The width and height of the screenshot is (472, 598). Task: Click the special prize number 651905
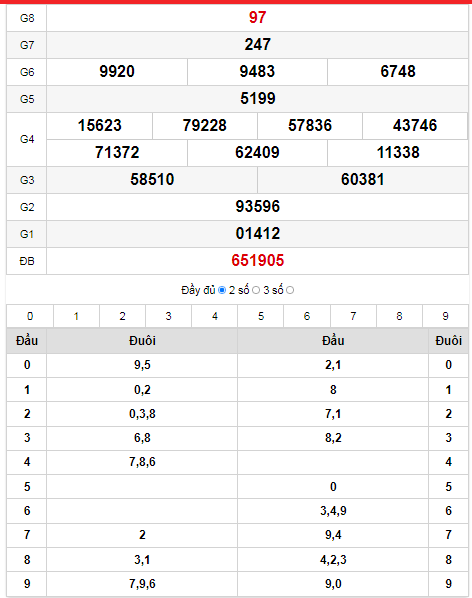(x=257, y=261)
